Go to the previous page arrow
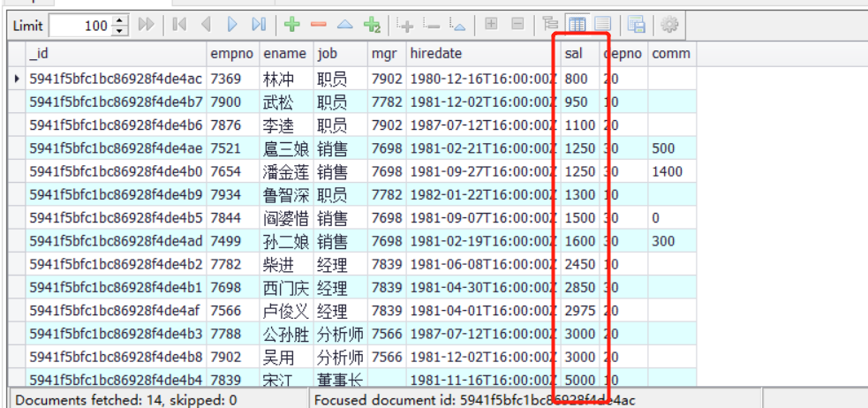 tap(206, 25)
